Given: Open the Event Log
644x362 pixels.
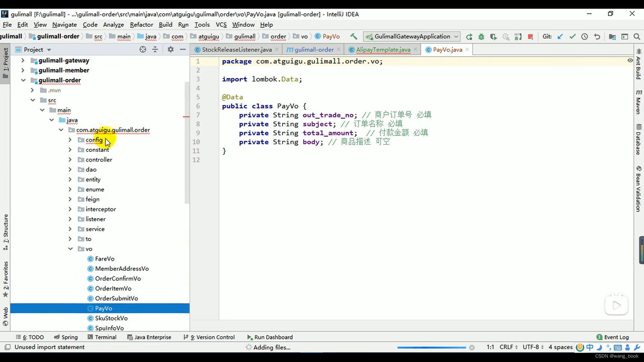Looking at the screenshot, I should point(613,337).
